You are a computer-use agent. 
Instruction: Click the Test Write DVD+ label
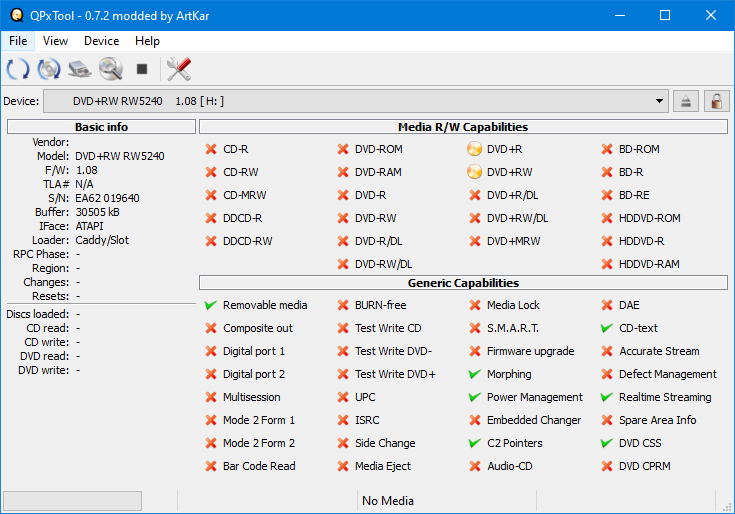tap(396, 374)
